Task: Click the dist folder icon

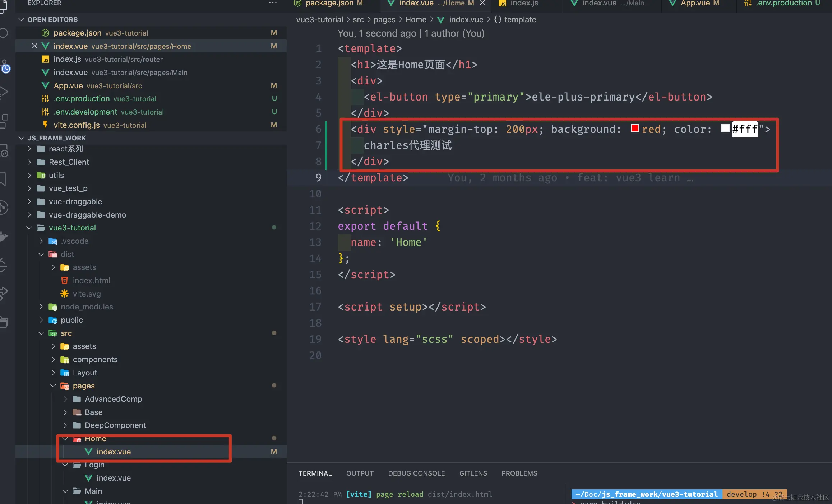Action: point(53,254)
